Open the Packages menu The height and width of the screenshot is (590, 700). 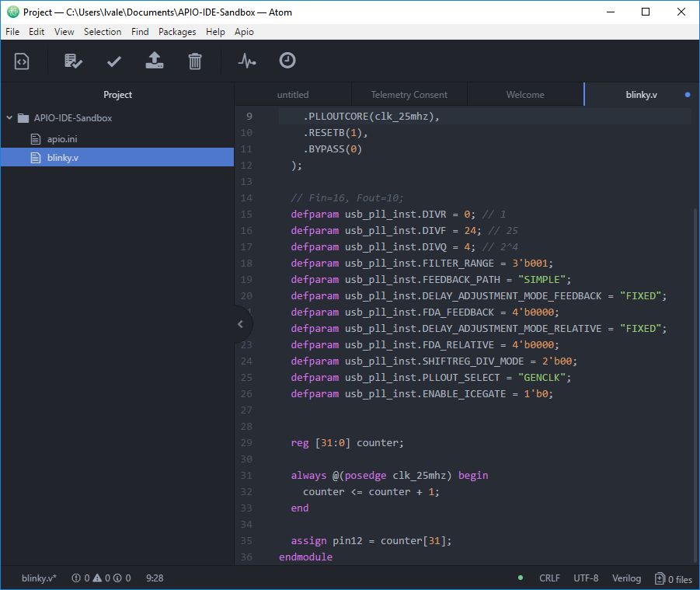pyautogui.click(x=177, y=32)
